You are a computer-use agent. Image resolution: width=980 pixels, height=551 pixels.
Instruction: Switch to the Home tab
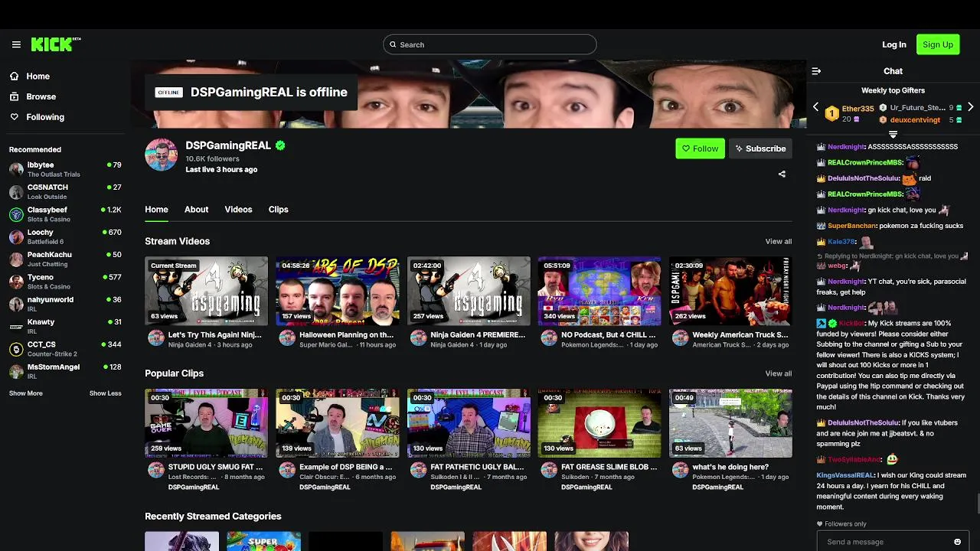[156, 210]
